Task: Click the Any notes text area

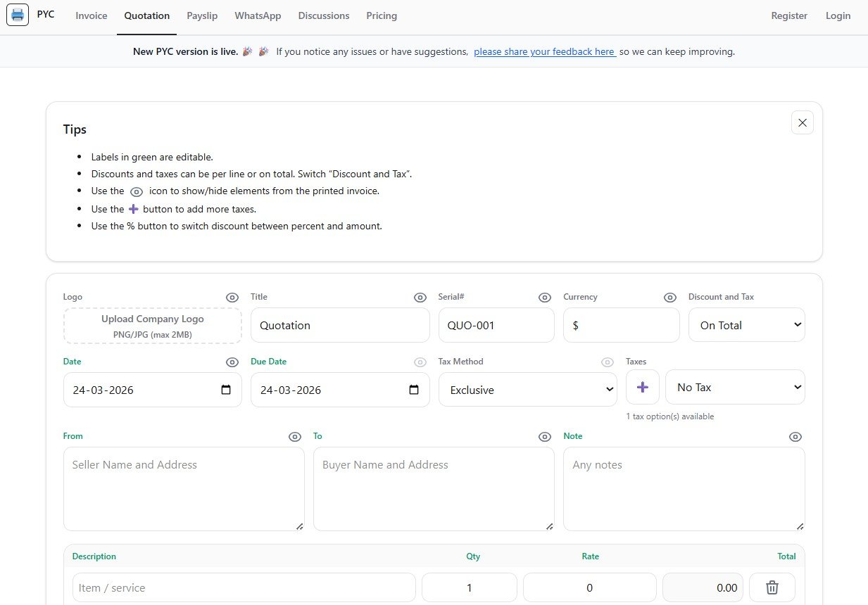Action: [684, 489]
